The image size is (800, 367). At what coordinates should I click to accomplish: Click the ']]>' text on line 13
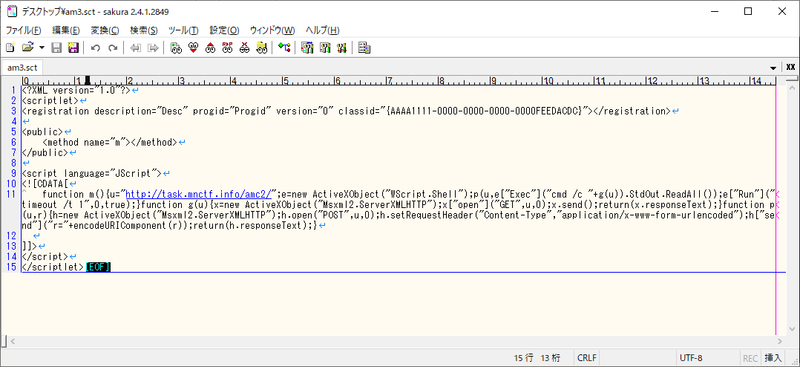[29, 246]
